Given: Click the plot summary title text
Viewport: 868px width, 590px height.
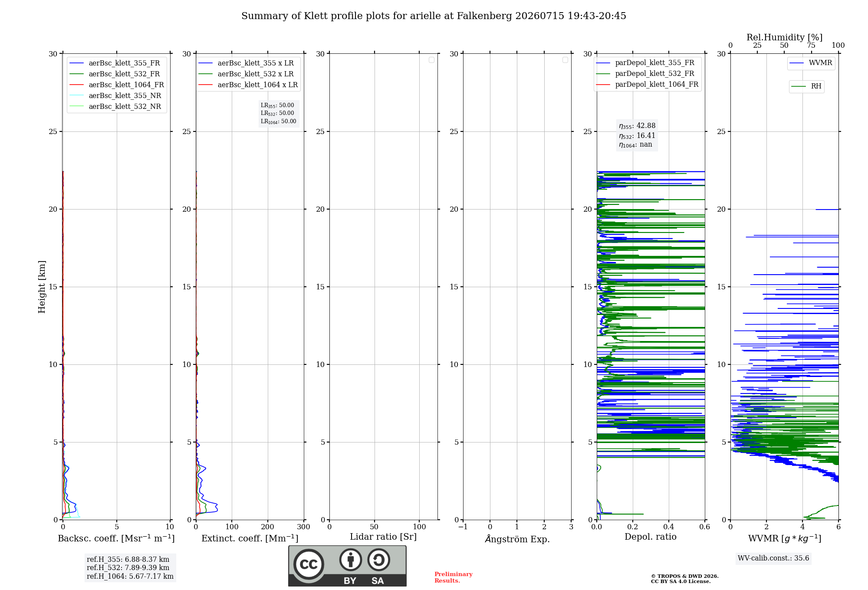Looking at the screenshot, I should coord(434,16).
